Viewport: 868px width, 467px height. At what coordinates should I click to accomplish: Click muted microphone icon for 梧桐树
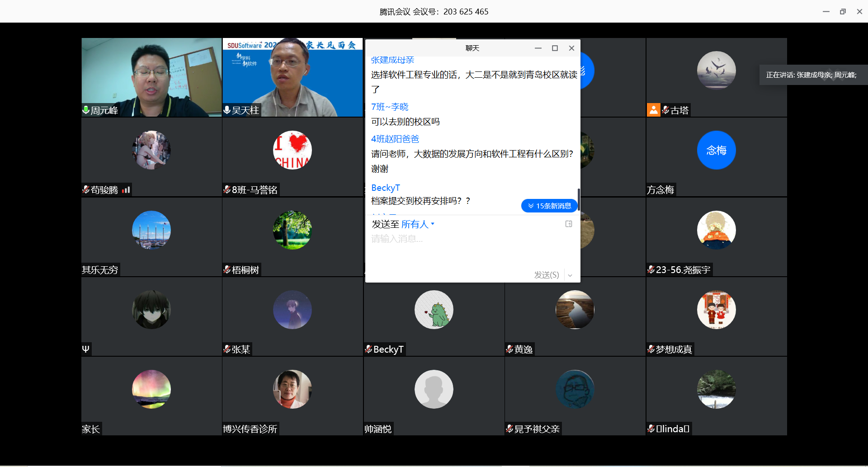[x=227, y=270]
